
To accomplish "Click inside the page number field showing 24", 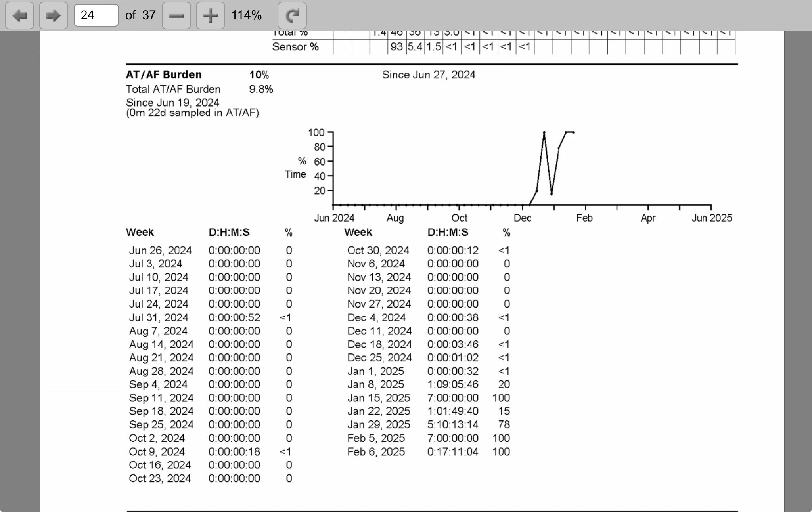I will click(x=96, y=15).
